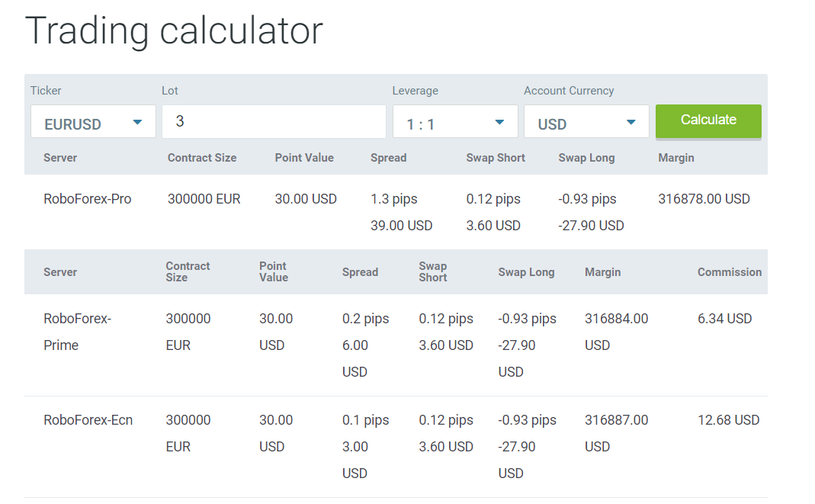
Task: Click the 1.3 pips spread value
Action: [x=394, y=199]
